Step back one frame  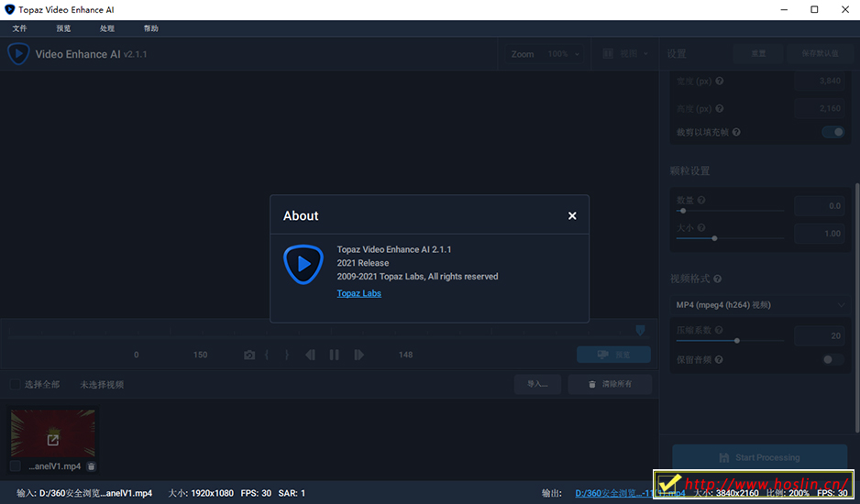310,355
